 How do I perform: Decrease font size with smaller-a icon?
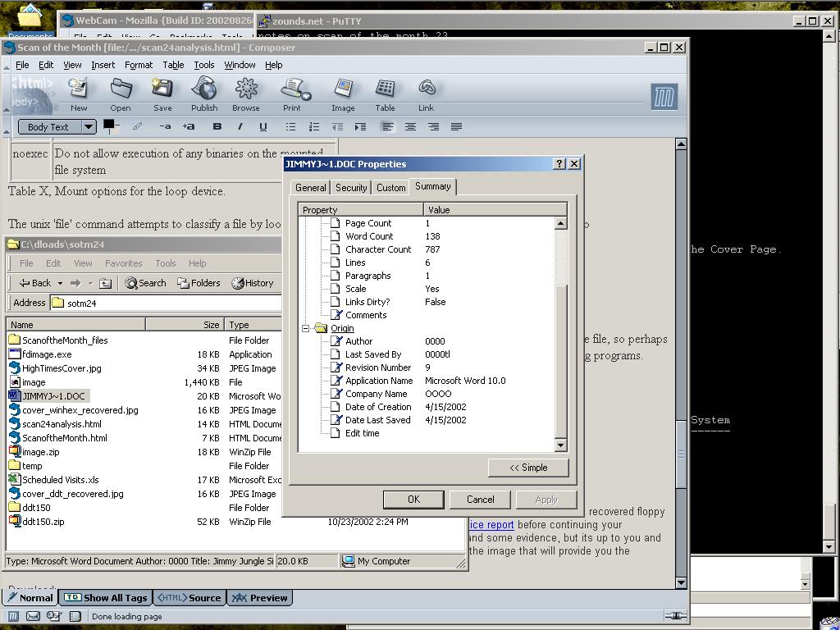(x=165, y=127)
